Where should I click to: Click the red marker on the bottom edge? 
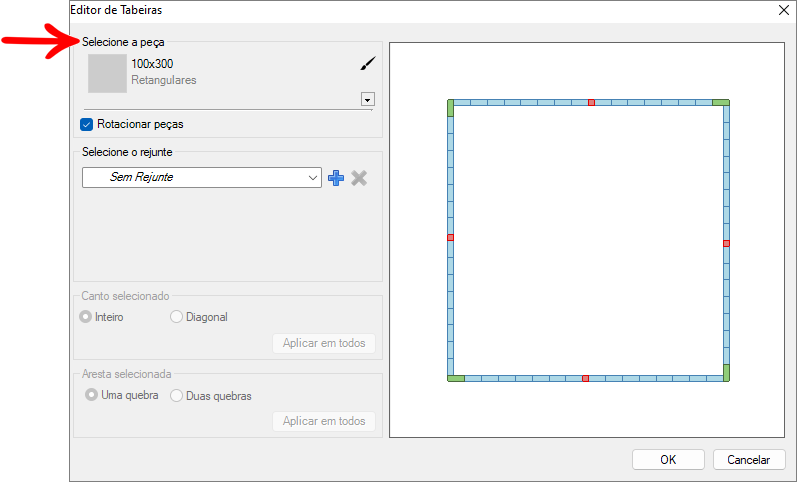pos(585,378)
